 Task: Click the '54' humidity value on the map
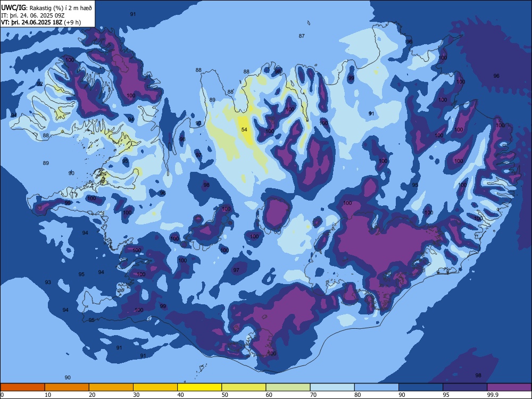tap(244, 130)
